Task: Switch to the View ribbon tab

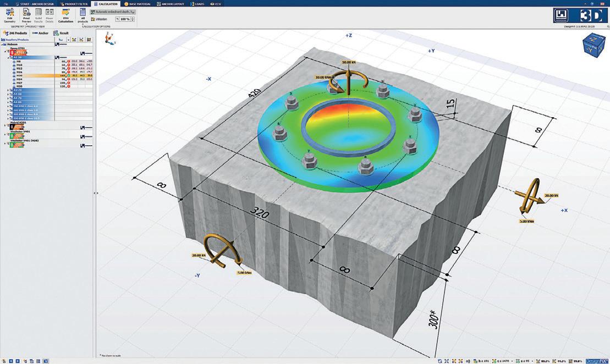Action: click(216, 4)
